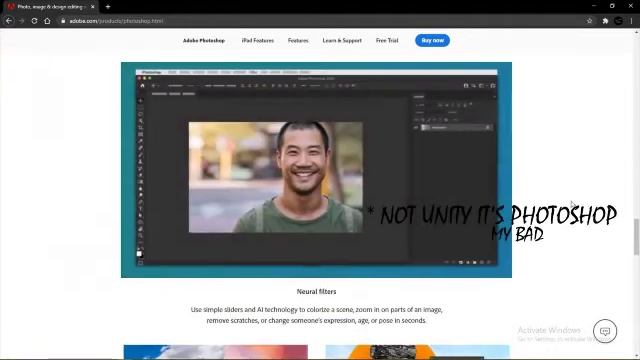Image resolution: width=640 pixels, height=360 pixels.
Task: Bookmark this page with the star icon
Action: click(589, 21)
